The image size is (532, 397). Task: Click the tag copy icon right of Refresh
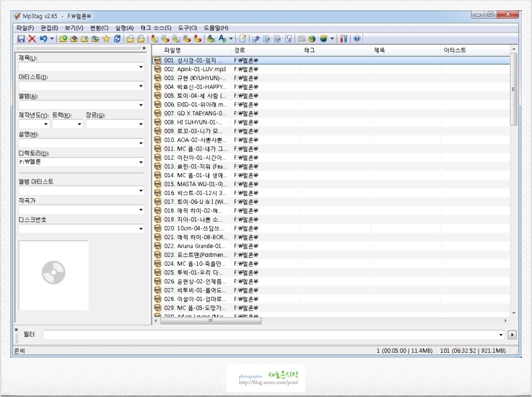pyautogui.click(x=130, y=39)
